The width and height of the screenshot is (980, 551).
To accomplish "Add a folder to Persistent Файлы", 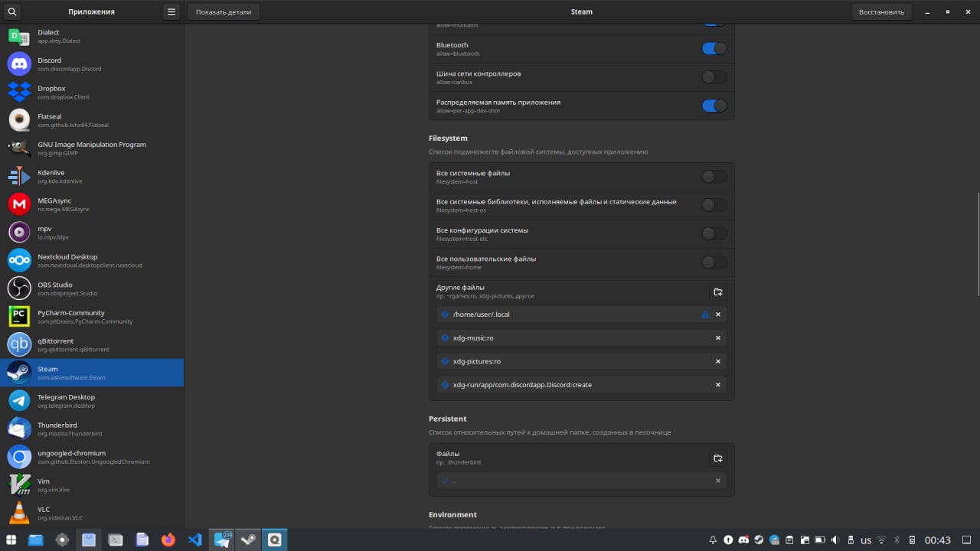I will pyautogui.click(x=717, y=458).
